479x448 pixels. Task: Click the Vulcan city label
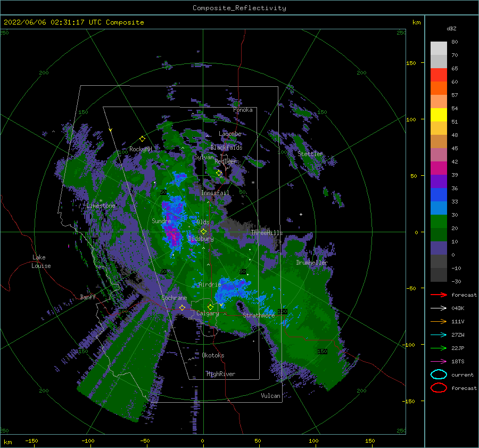pos(271,396)
